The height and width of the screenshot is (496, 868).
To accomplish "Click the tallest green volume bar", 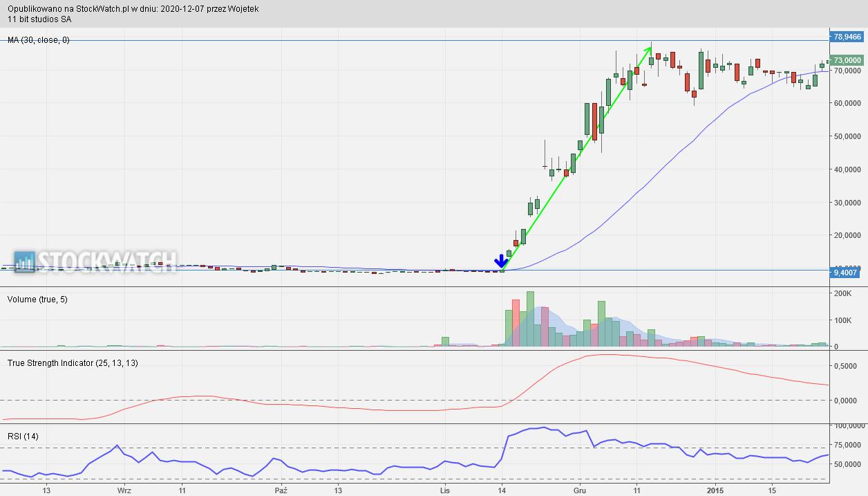I will 530,319.
